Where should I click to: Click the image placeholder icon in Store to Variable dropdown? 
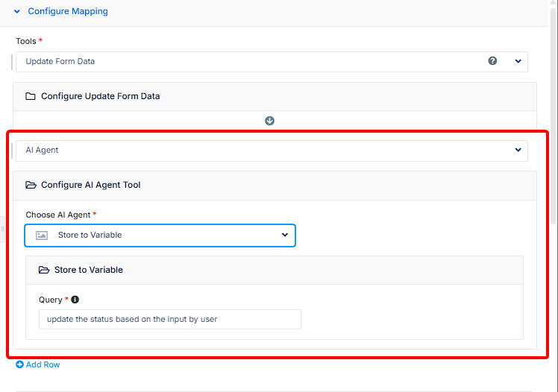(x=42, y=235)
